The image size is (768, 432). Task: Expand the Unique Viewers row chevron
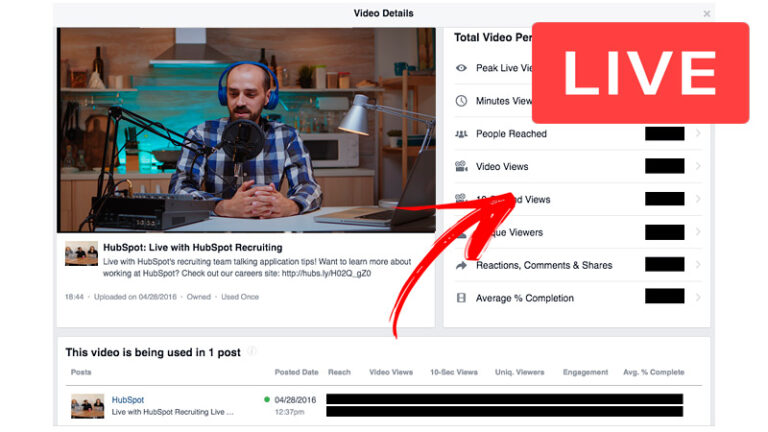[698, 232]
